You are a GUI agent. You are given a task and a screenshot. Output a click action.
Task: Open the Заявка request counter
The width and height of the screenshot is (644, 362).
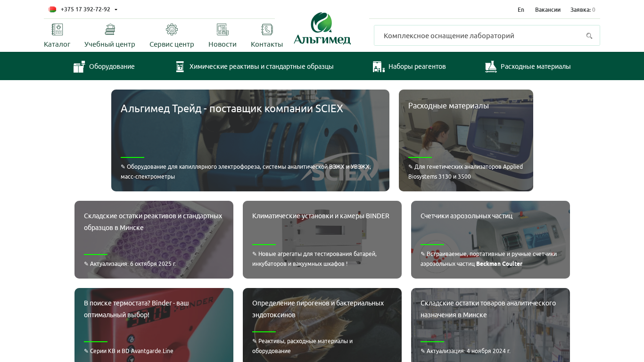(x=583, y=9)
